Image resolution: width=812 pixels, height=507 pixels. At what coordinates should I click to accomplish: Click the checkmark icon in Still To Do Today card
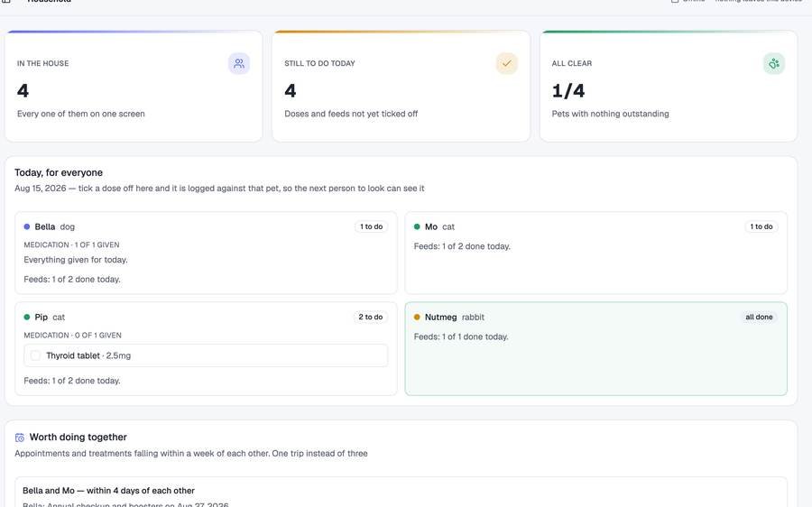point(506,64)
